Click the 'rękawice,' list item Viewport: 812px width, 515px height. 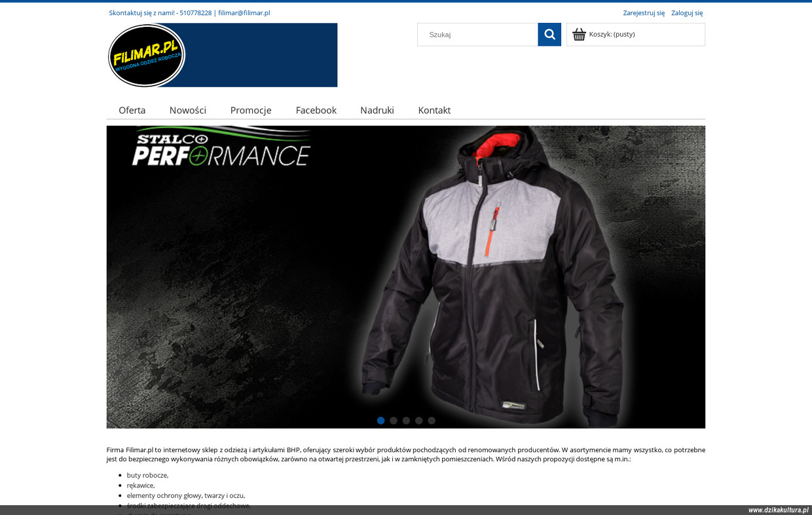click(x=141, y=486)
